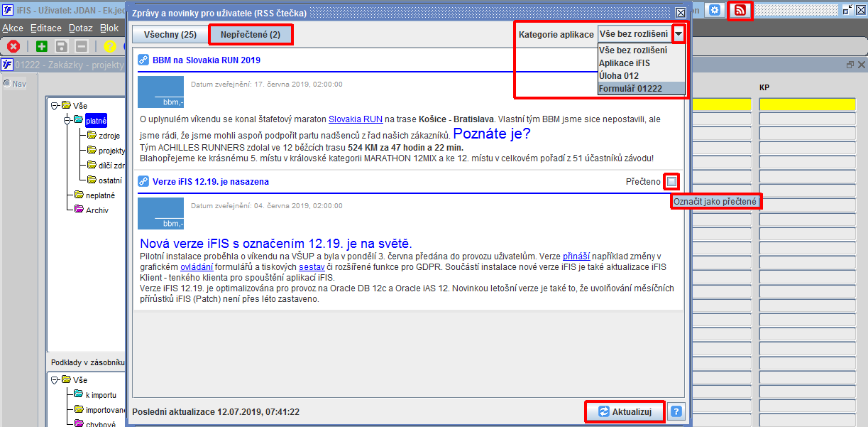This screenshot has width=868, height=427.
Task: Click the floppy disk save icon
Action: 62,46
